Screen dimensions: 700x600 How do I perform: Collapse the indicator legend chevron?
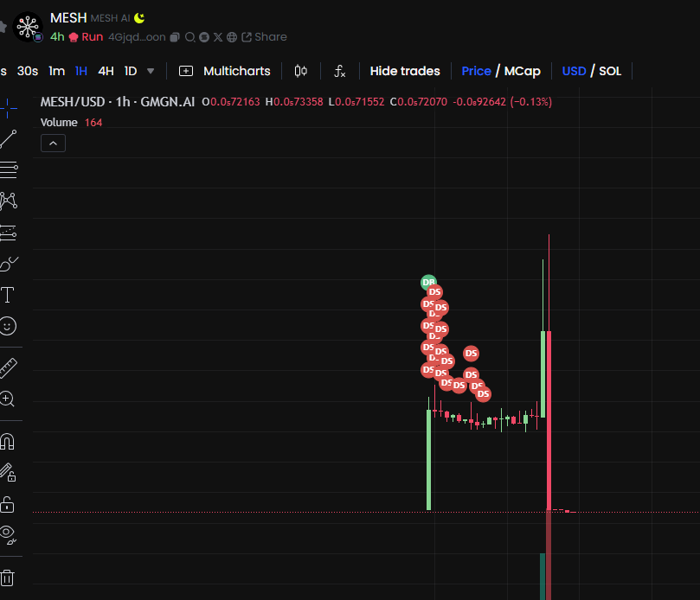53,144
